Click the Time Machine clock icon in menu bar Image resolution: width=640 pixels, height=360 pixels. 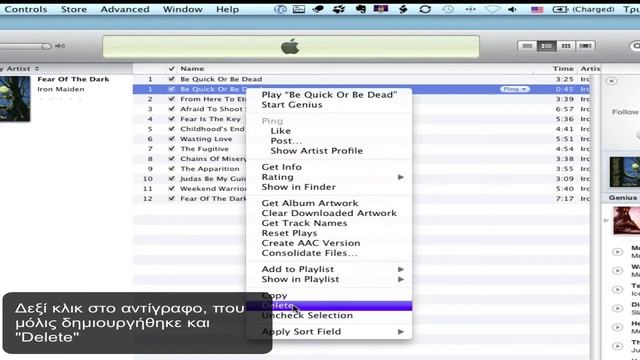pyautogui.click(x=448, y=9)
